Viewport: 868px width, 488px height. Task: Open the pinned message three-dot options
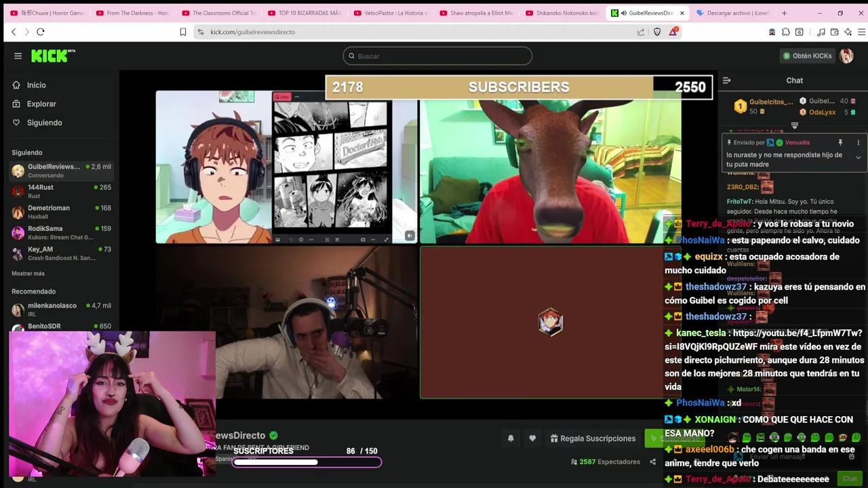858,142
